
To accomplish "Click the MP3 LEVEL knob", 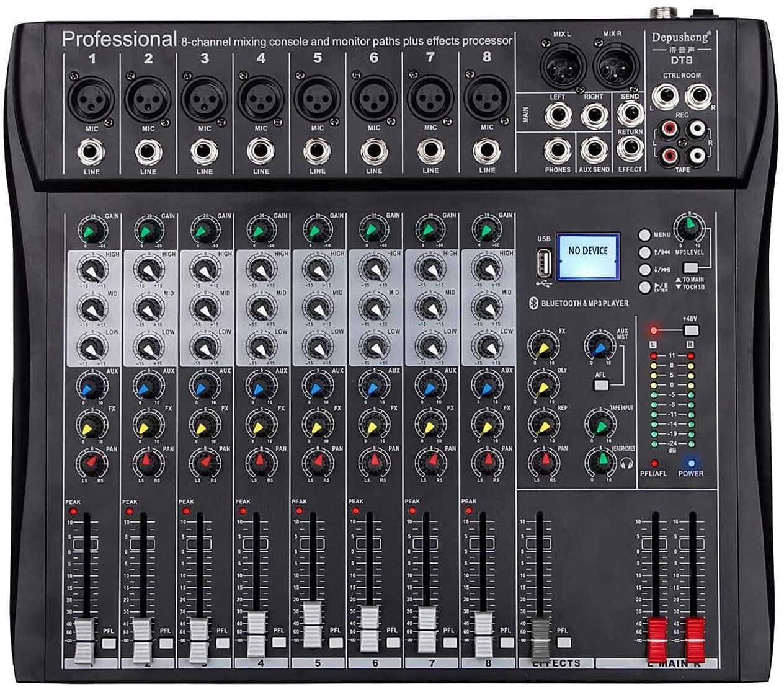I will coord(688,229).
